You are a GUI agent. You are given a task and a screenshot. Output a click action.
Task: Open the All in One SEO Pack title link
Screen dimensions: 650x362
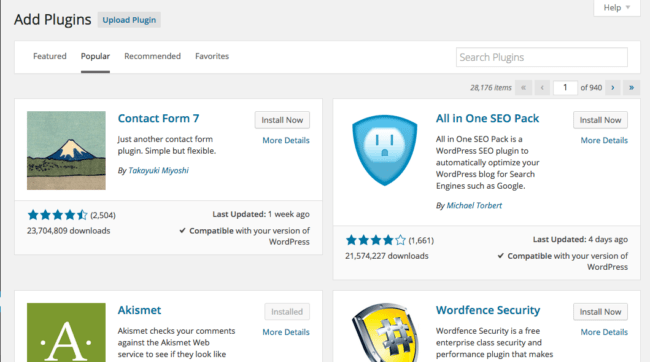(x=488, y=118)
